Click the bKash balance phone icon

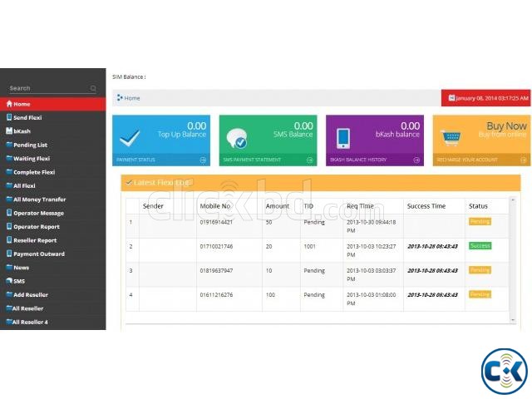click(342, 137)
